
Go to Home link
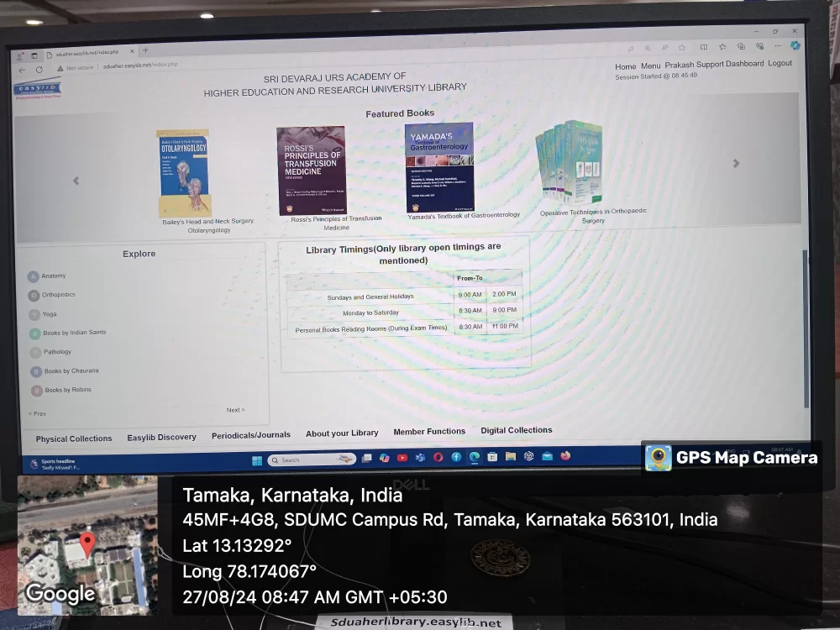point(625,66)
